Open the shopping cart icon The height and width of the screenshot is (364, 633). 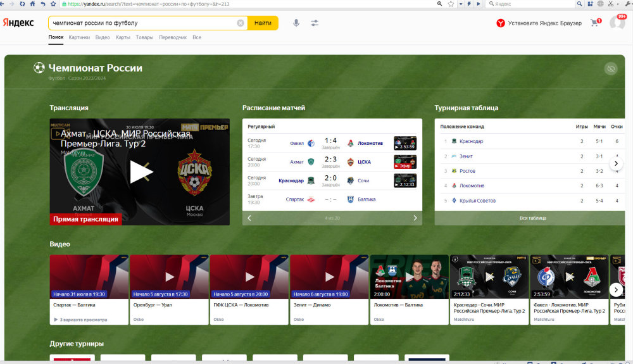click(x=594, y=23)
